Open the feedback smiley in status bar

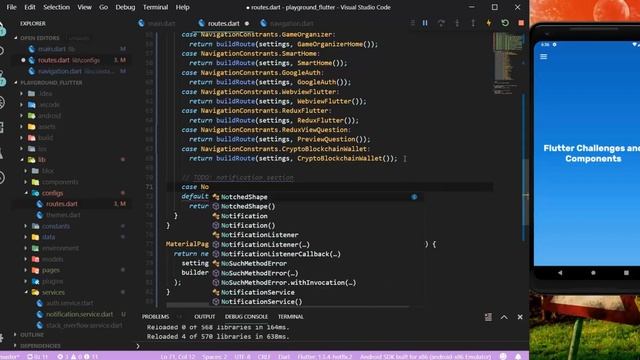503,356
